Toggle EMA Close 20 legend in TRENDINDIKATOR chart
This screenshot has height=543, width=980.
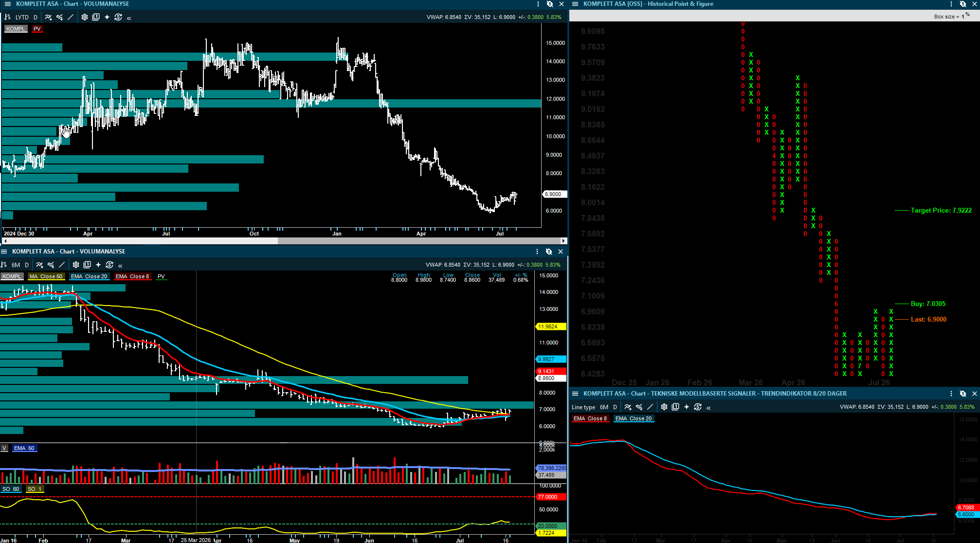(634, 418)
